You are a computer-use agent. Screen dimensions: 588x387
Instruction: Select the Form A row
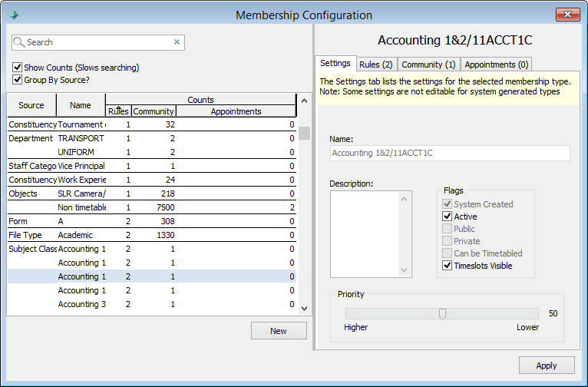(152, 221)
